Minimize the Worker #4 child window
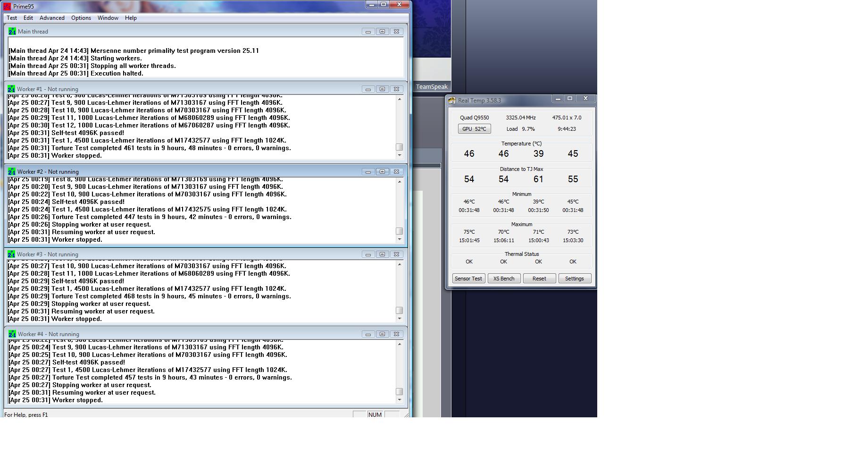 368,334
